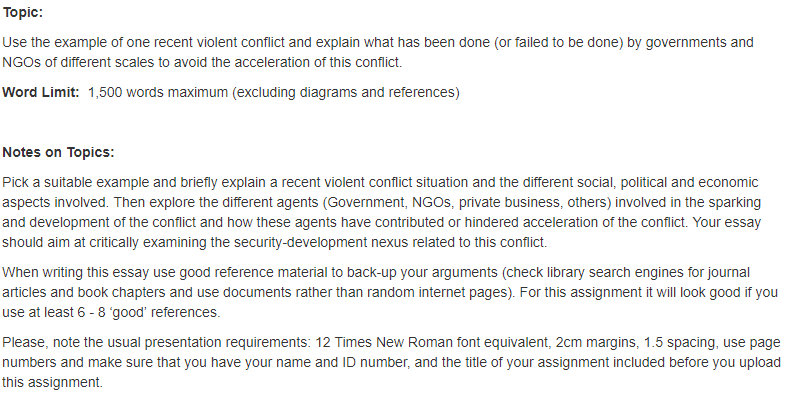Click the paragraph starting 'Pick a suitable example'
The width and height of the screenshot is (795, 399).
tap(381, 212)
